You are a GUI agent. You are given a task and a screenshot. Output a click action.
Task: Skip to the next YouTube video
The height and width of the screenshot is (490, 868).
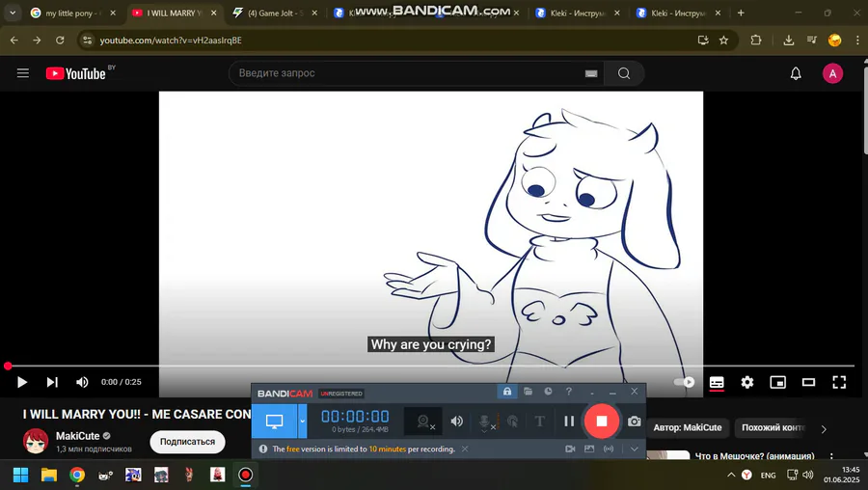coord(52,382)
